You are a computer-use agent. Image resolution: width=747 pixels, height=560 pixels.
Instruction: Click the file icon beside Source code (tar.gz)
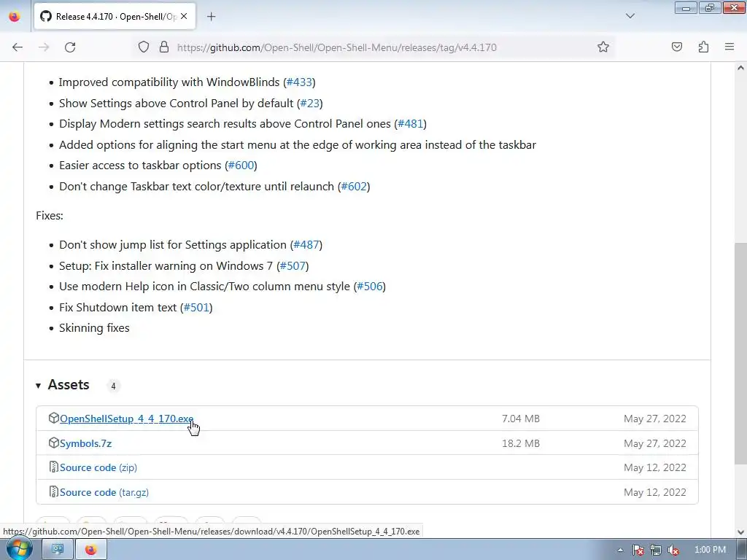(53, 492)
